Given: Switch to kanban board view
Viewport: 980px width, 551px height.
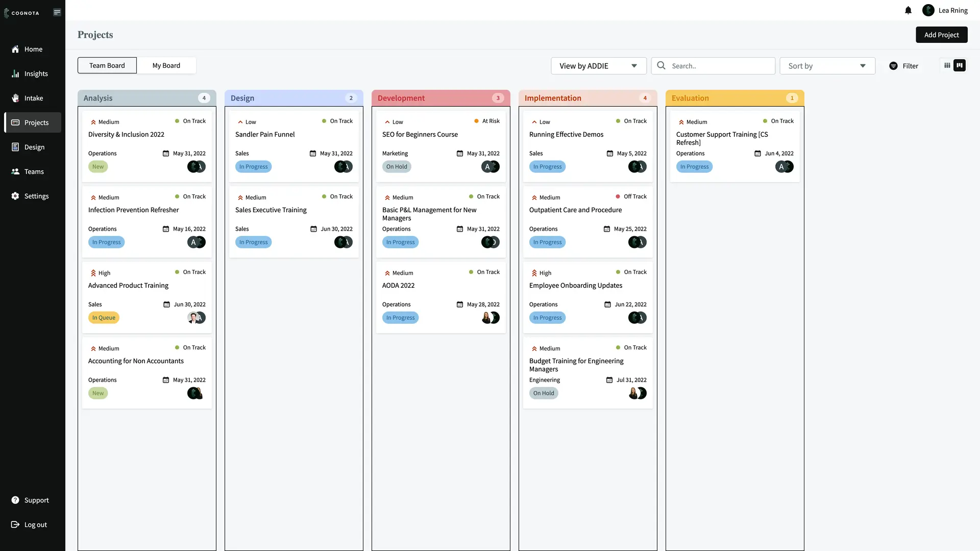Looking at the screenshot, I should [x=960, y=65].
